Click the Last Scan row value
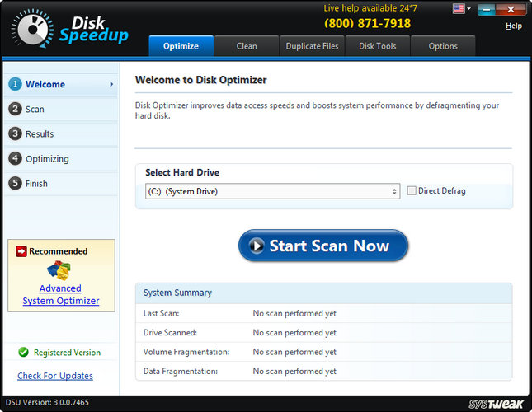The width and height of the screenshot is (532, 412). tap(294, 313)
